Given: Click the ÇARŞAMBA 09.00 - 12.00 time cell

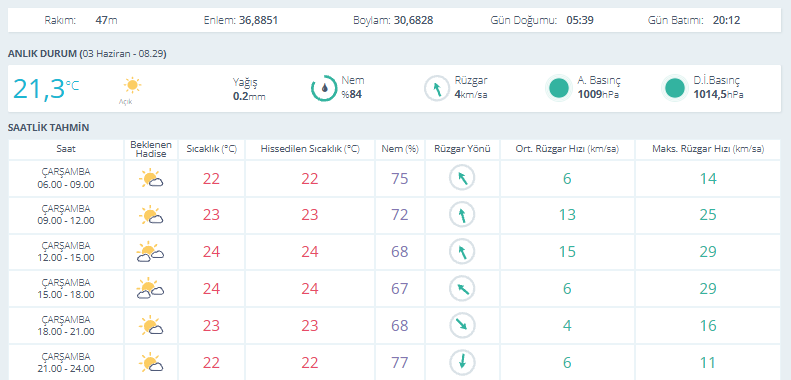Looking at the screenshot, I should tap(66, 215).
